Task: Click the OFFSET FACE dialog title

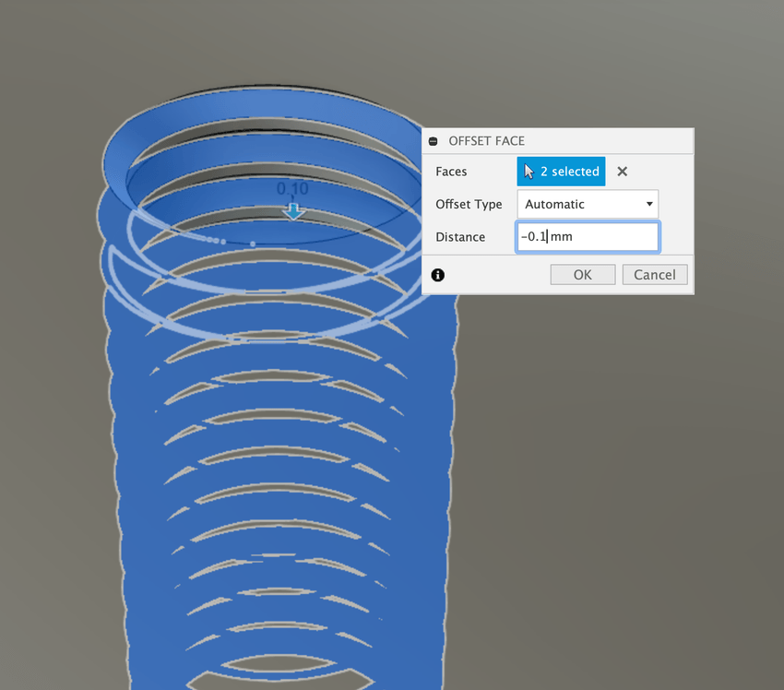Action: [486, 141]
